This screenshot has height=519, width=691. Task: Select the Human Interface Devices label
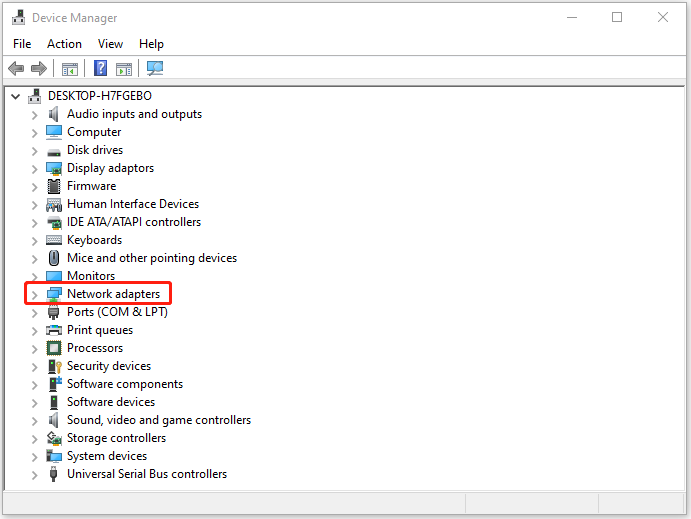pos(133,204)
